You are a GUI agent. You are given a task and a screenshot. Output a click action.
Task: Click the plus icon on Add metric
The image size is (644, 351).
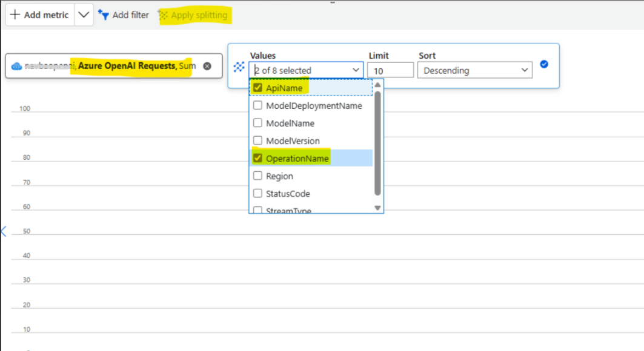[15, 15]
